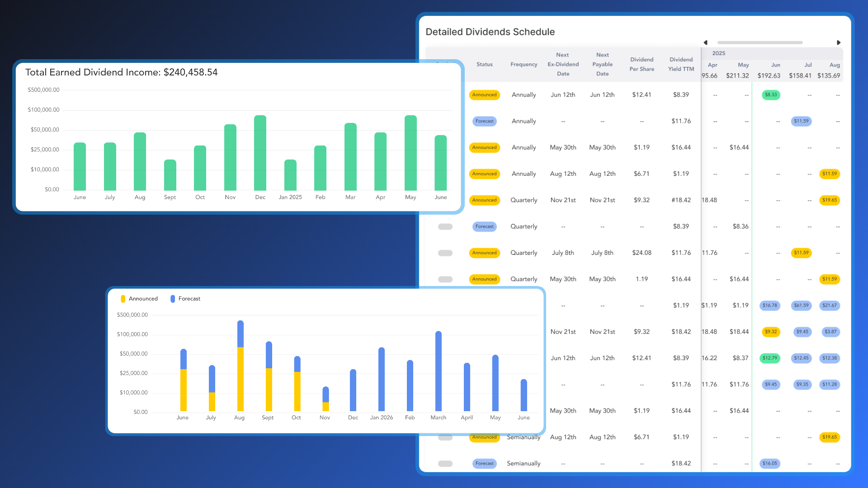Viewport: 868px width, 488px height.
Task: Click the right scroll arrow above months
Action: (x=838, y=42)
